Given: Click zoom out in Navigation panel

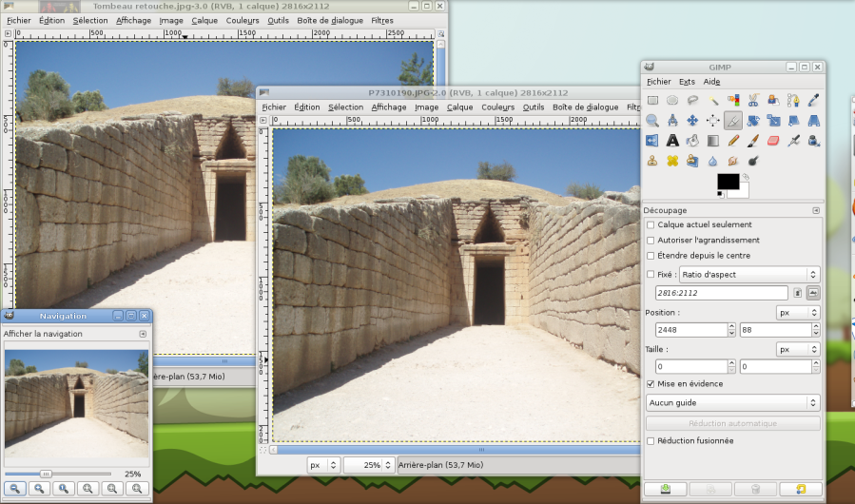Looking at the screenshot, I should [15, 488].
